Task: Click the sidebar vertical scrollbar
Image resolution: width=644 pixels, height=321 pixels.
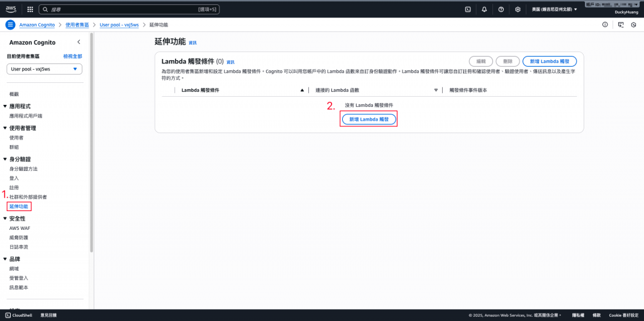Action: (92, 144)
